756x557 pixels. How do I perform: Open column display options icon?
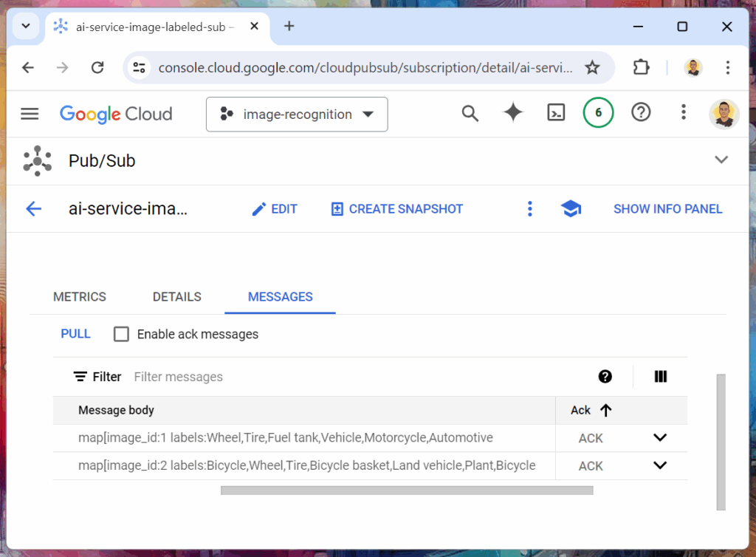pos(661,377)
